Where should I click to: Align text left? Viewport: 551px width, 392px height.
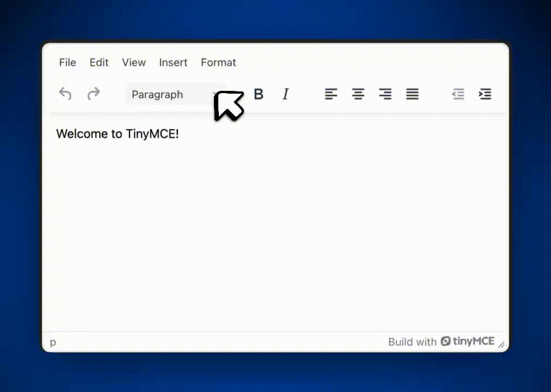click(331, 94)
